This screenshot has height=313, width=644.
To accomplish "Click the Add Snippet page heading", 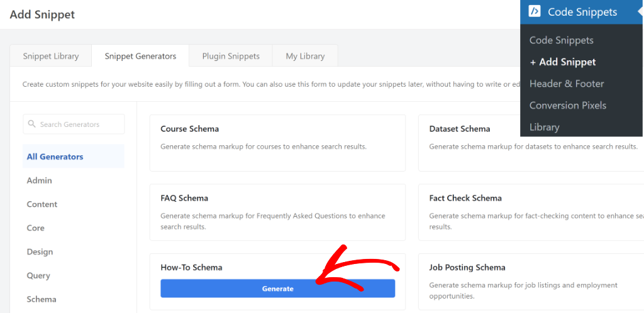I will tap(42, 14).
